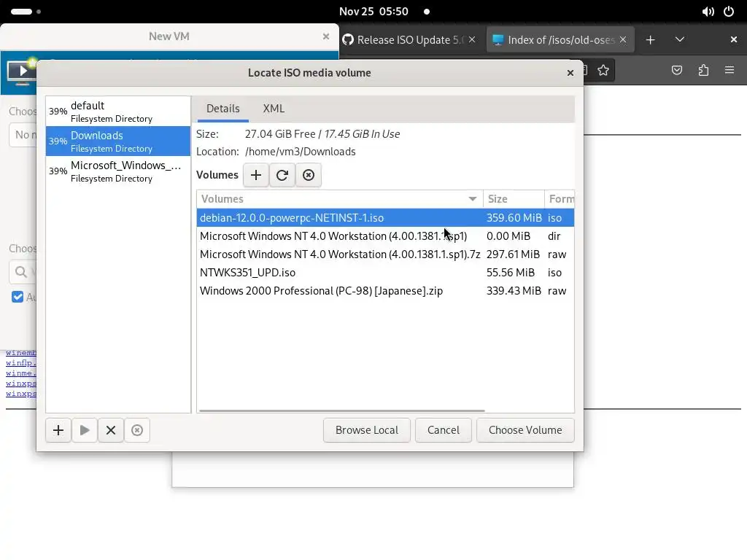Select Windows 2000 Professional (PC-98) zip volume
Image resolution: width=747 pixels, height=560 pixels.
point(385,291)
